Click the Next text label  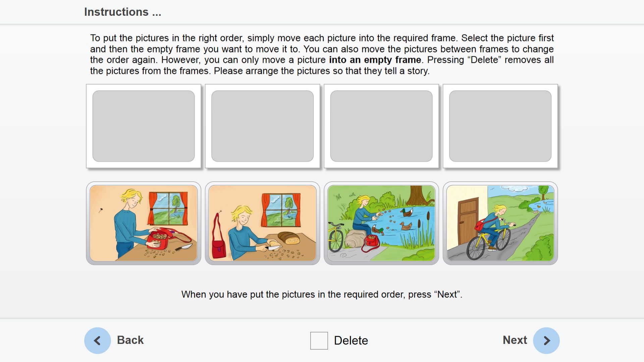[x=515, y=340]
